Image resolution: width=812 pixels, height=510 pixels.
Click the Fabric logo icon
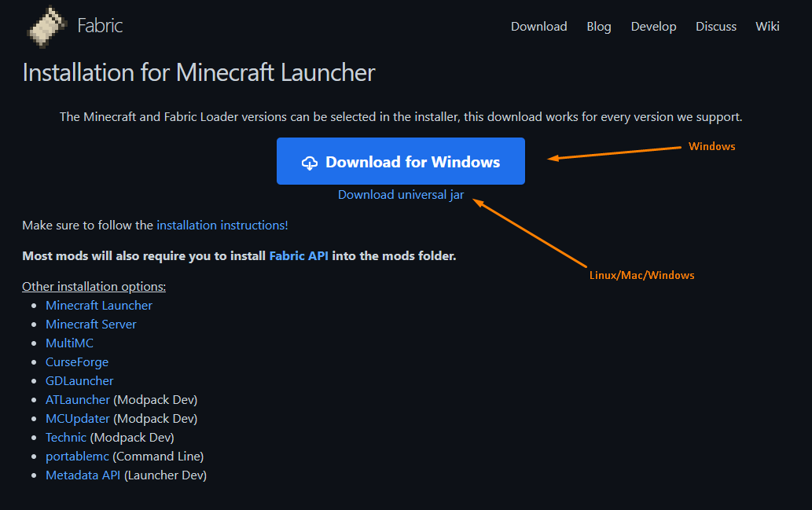point(46,27)
